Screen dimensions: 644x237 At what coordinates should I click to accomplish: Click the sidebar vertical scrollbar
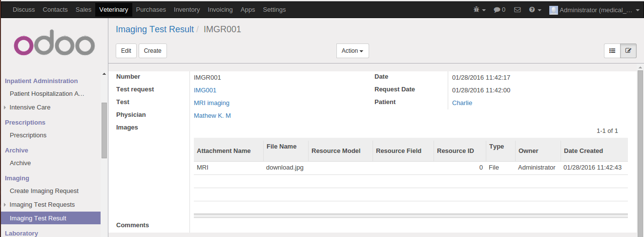click(104, 130)
